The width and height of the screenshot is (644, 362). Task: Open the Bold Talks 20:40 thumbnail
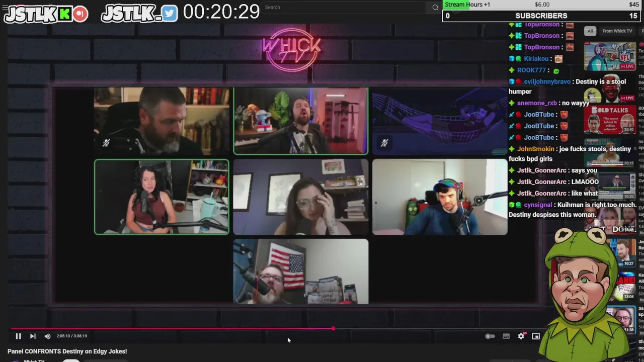pos(610,120)
